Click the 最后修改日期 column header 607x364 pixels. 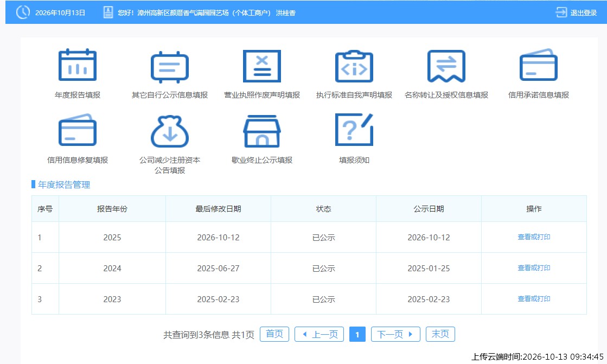(218, 209)
